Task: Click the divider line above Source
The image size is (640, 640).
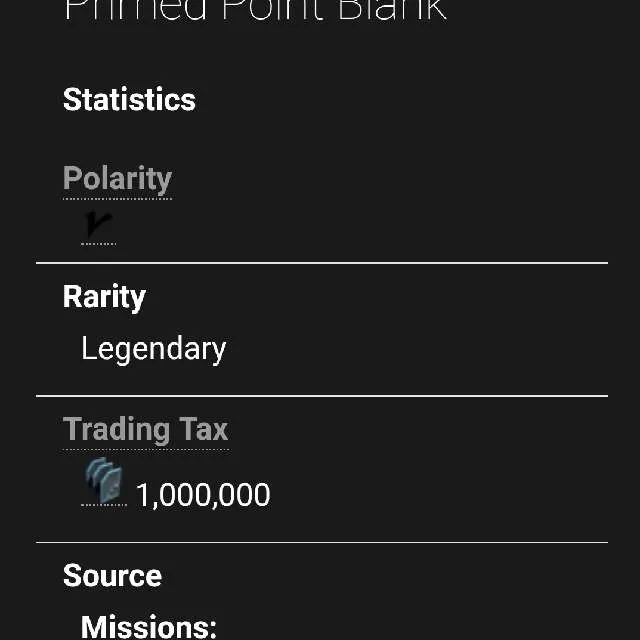Action: (x=321, y=543)
